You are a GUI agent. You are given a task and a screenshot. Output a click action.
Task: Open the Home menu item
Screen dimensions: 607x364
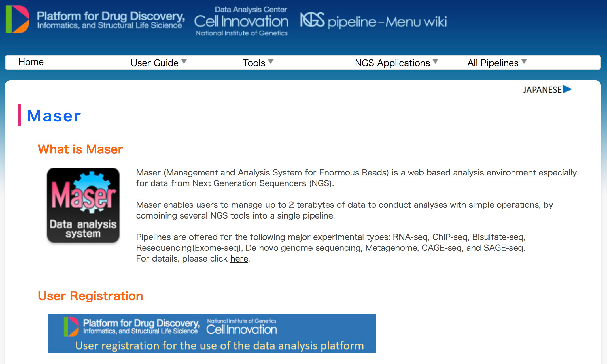31,62
